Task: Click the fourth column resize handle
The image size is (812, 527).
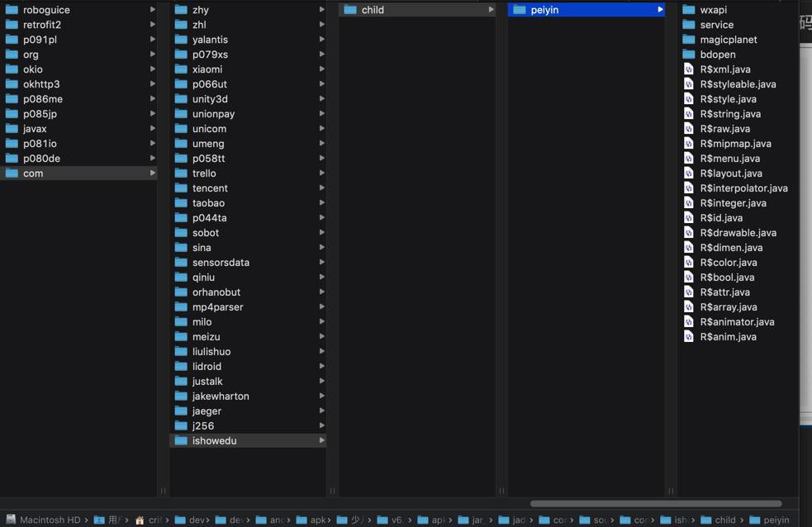Action: click(671, 491)
